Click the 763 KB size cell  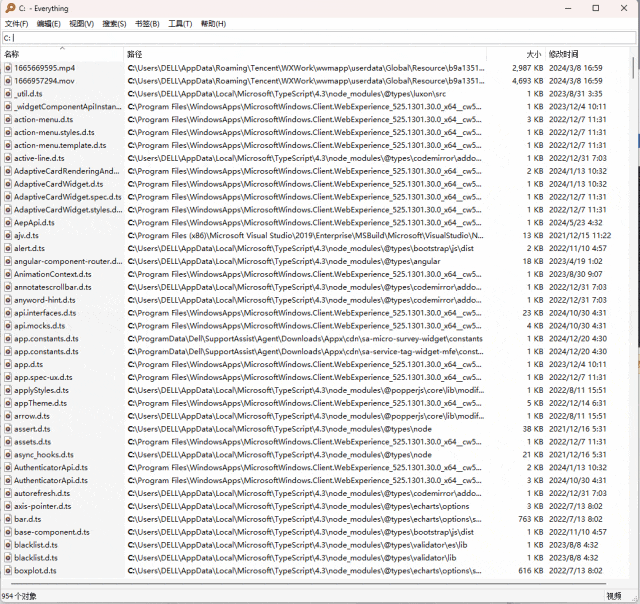click(531, 519)
